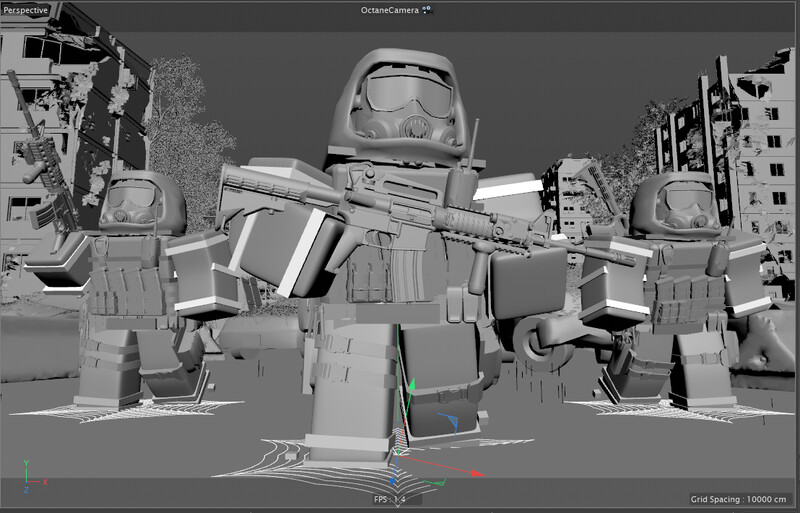This screenshot has height=513, width=800.
Task: Click the green Y-axis arrow of the gizmo
Action: 411,386
